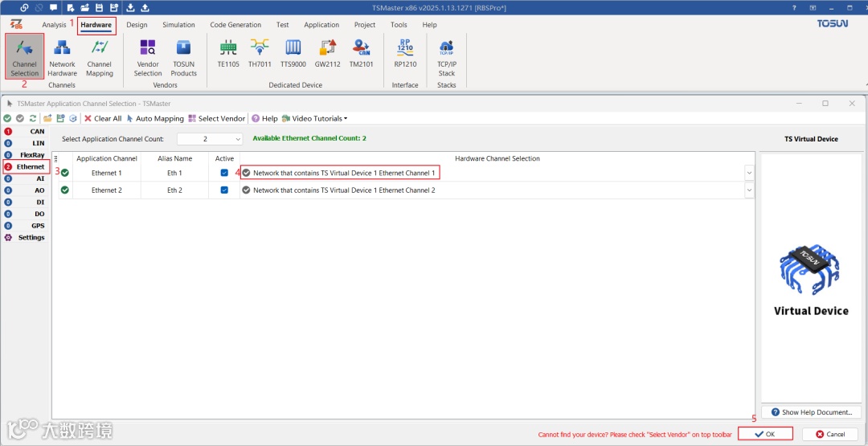This screenshot has width=868, height=446.
Task: Open the Application ribbon tab
Action: (x=321, y=25)
